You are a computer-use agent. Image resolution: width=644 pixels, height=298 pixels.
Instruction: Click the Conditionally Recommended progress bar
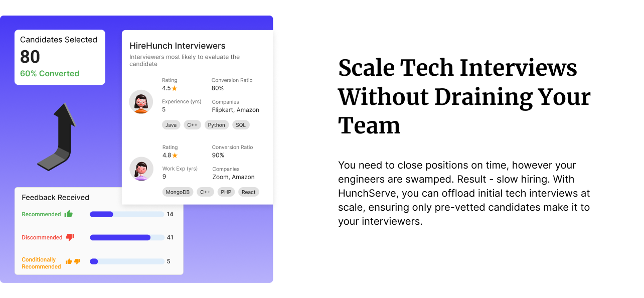pyautogui.click(x=127, y=261)
